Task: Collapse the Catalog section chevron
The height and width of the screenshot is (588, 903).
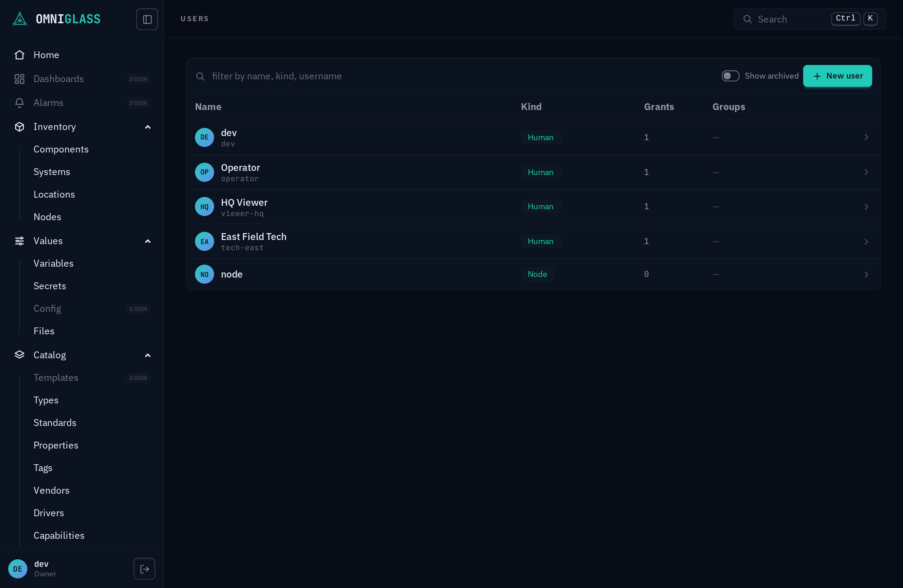Action: pyautogui.click(x=147, y=355)
